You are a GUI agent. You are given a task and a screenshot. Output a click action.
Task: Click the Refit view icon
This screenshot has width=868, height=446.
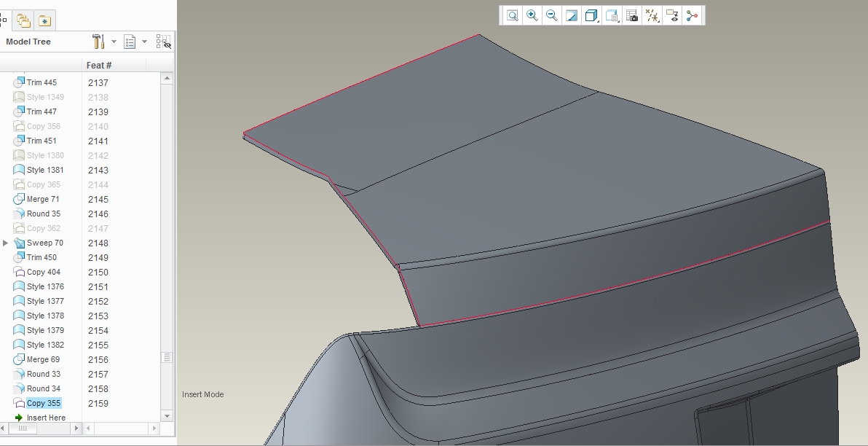[x=512, y=15]
